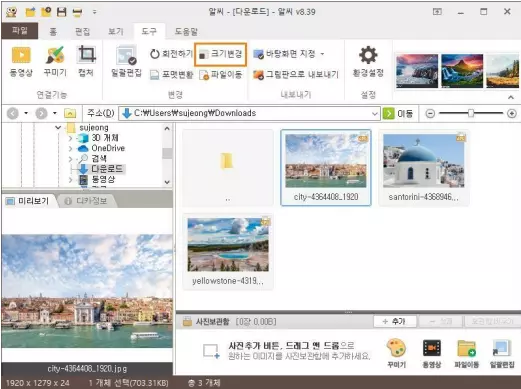
Task: Click the mountain waterfall wallpaper thumbnail
Action: click(462, 71)
